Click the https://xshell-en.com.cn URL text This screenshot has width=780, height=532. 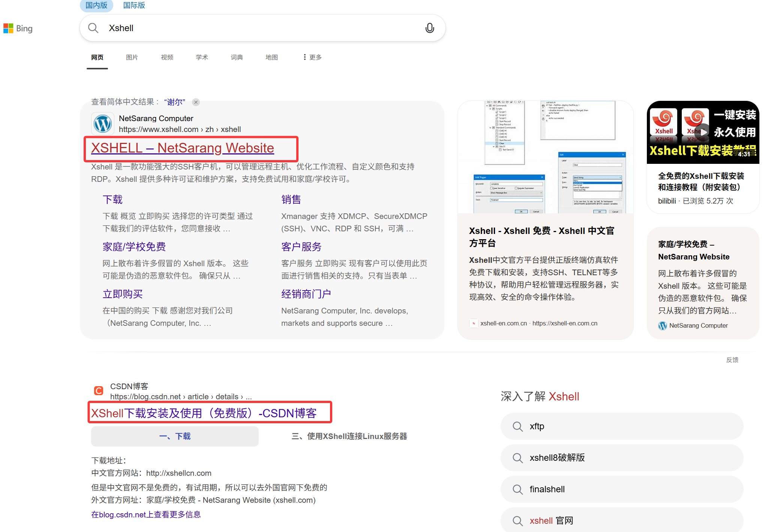coord(565,323)
